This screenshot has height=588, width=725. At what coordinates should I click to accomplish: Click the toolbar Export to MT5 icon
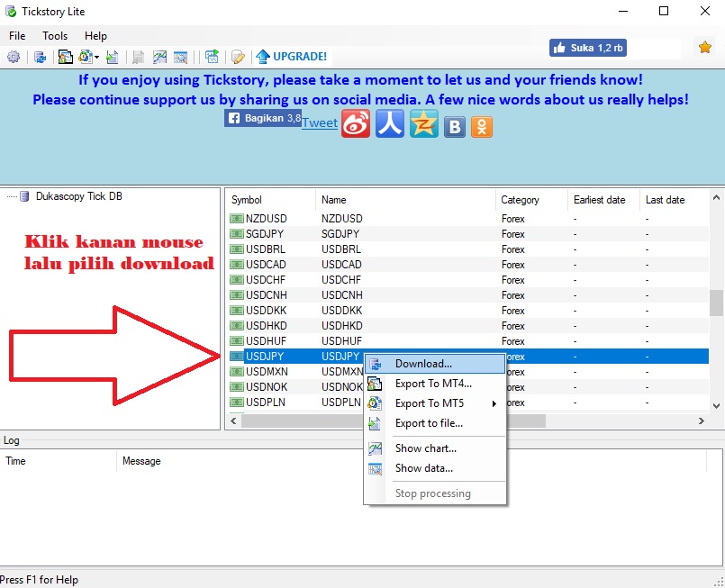coord(86,57)
